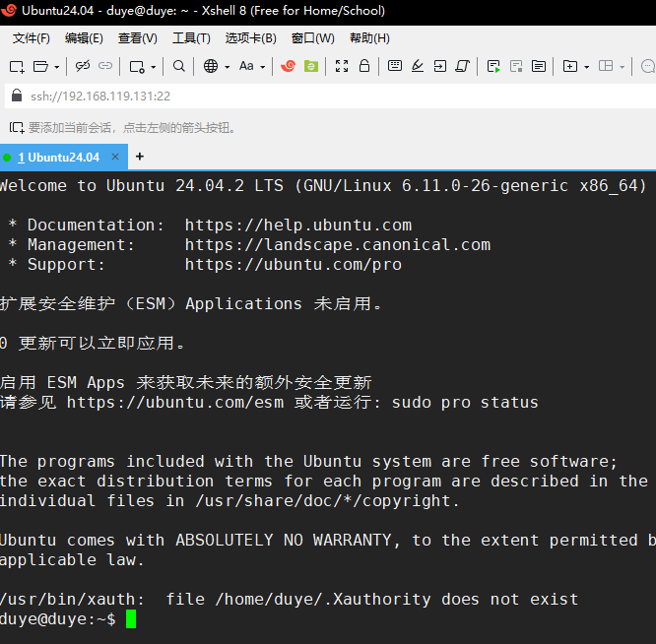Viewport: 656px width, 644px height.
Task: Open the 查看(V) menu
Action: point(138,38)
